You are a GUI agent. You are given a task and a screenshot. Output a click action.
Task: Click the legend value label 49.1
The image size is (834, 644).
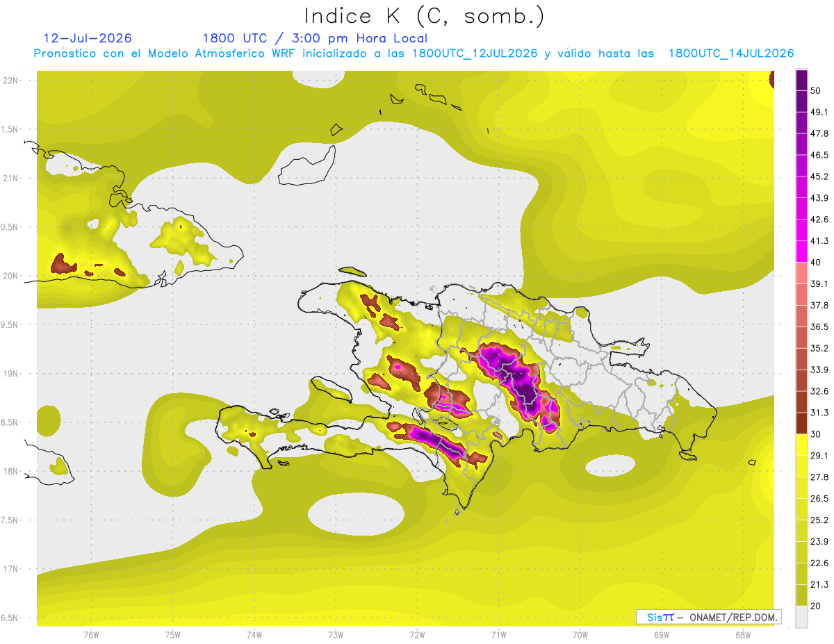[819, 112]
